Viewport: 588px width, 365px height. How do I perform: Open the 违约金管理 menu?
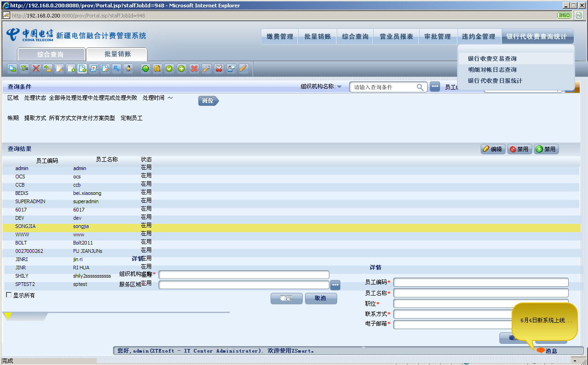pyautogui.click(x=478, y=36)
